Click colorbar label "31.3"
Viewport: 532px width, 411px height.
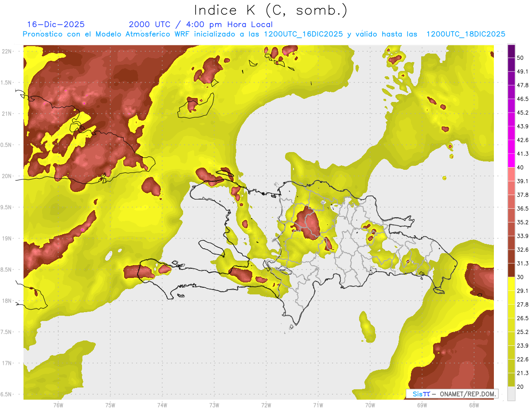pos(523,263)
